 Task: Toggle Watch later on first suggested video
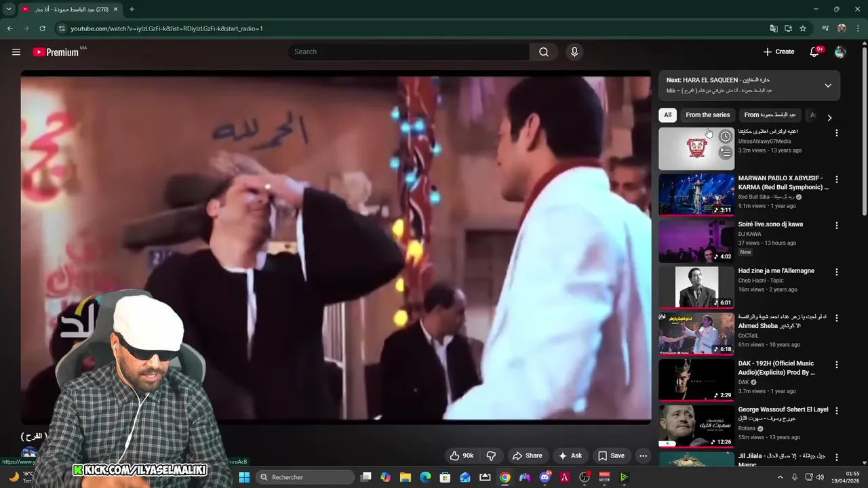[x=726, y=136]
